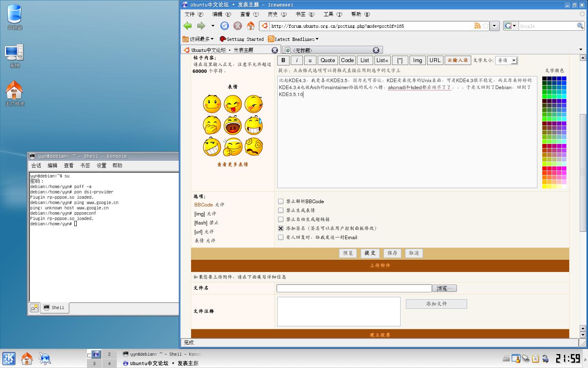Viewport: 588px width, 368px height.
Task: Click the home folder icon in taskbar
Action: point(27,359)
